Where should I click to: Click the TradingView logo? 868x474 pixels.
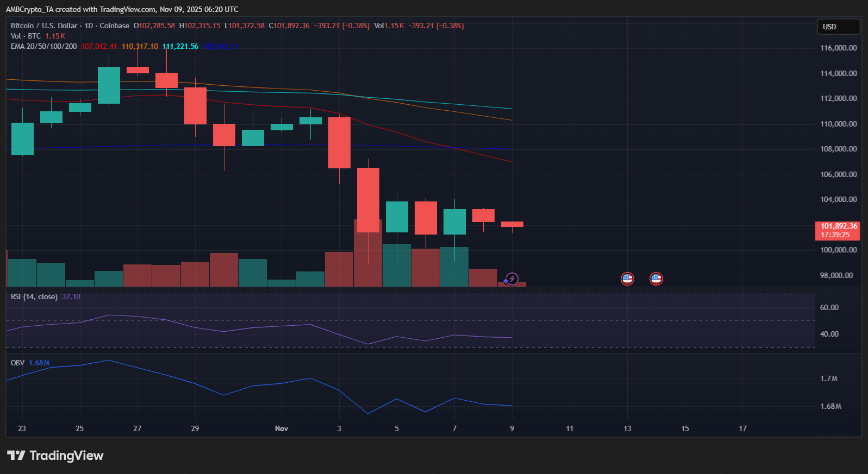tap(55, 456)
